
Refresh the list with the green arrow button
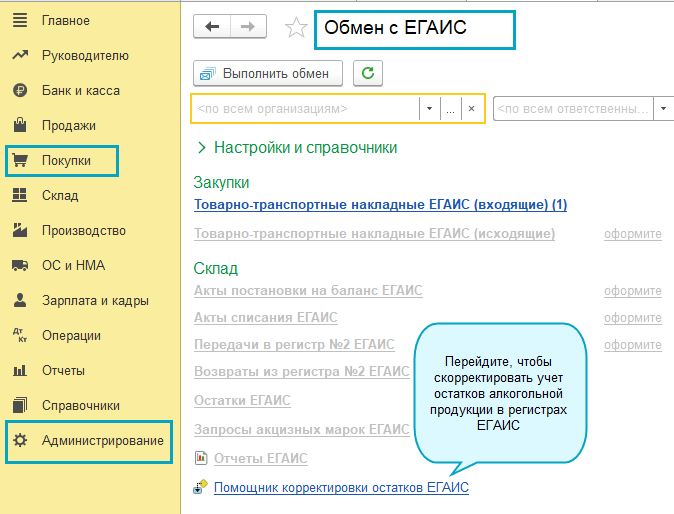pos(368,73)
